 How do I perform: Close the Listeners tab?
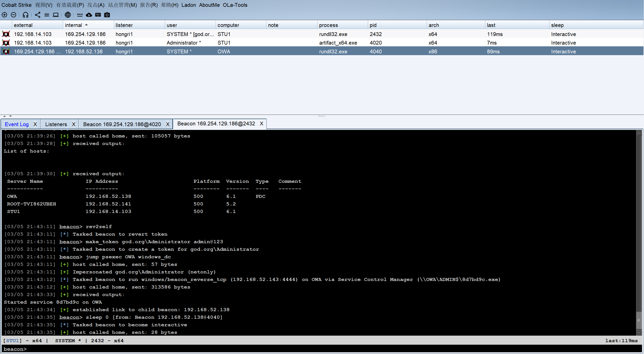(73, 124)
